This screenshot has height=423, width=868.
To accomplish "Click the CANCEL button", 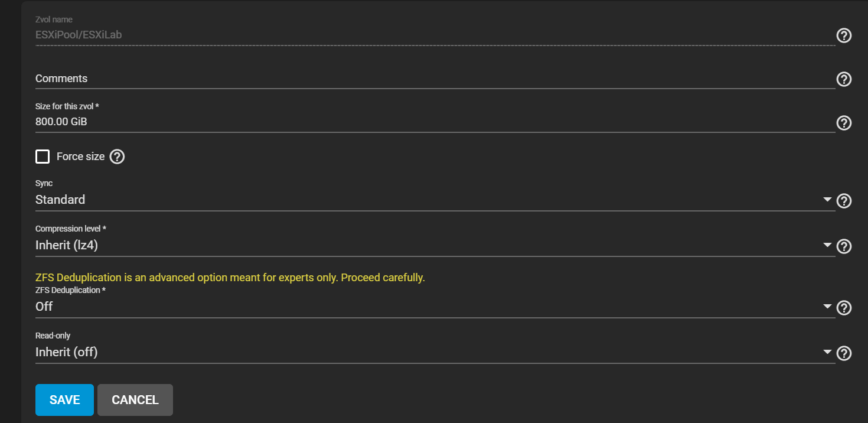I will pos(135,400).
